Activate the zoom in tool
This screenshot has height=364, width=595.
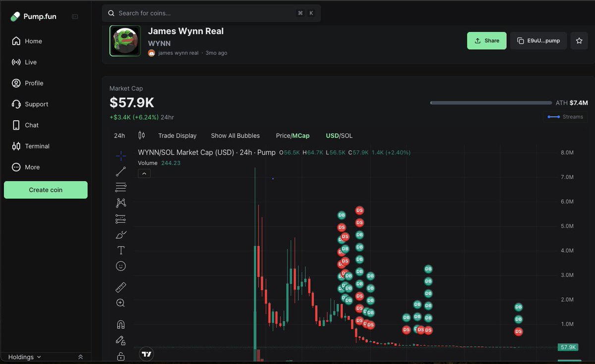click(x=120, y=303)
